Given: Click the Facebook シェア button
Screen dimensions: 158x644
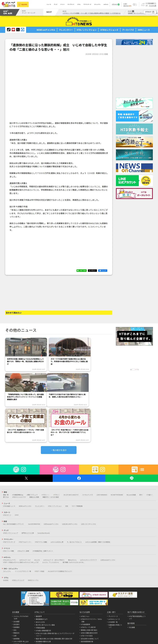Looking at the screenshot, I should (x=103, y=270).
